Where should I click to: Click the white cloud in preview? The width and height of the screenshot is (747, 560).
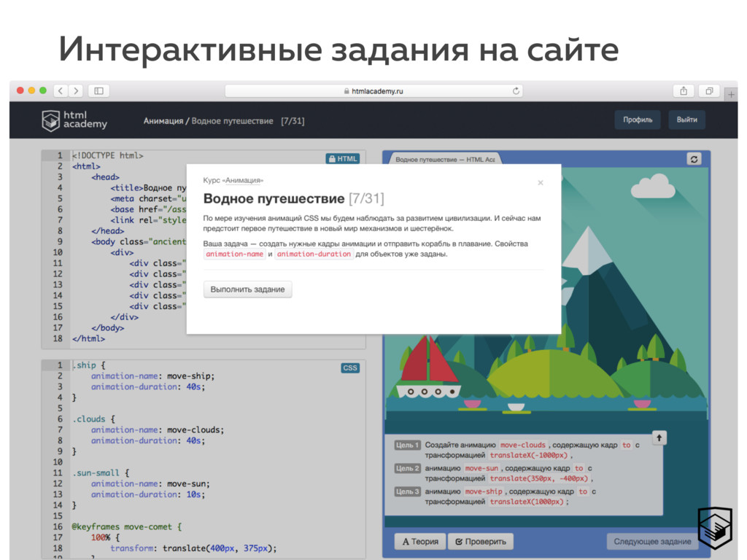tap(653, 186)
